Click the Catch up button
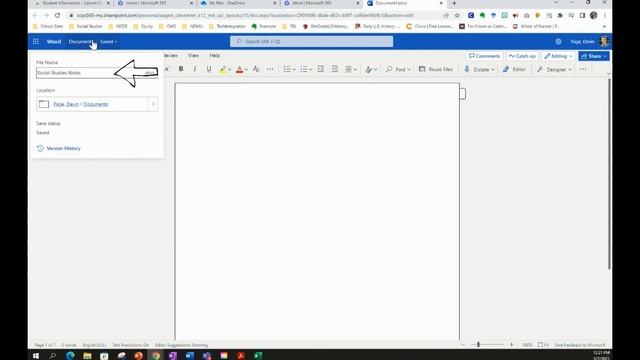The image size is (640, 360). 522,56
